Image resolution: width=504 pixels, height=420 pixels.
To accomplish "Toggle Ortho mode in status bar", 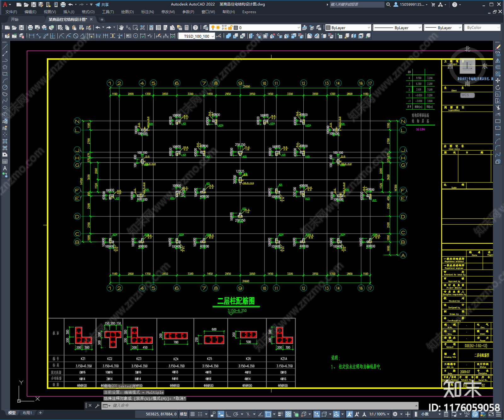I will (x=228, y=414).
